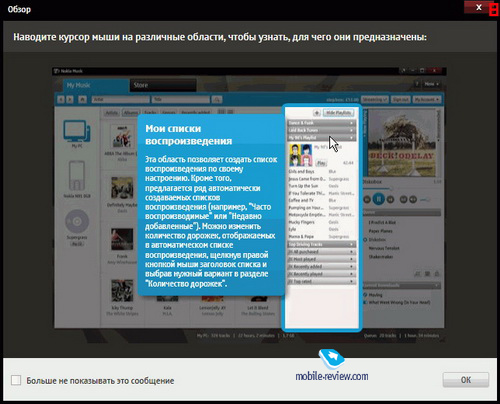Click the search magnifier icon beside Title field
Image resolution: width=500 pixels, height=404 pixels.
[217, 99]
